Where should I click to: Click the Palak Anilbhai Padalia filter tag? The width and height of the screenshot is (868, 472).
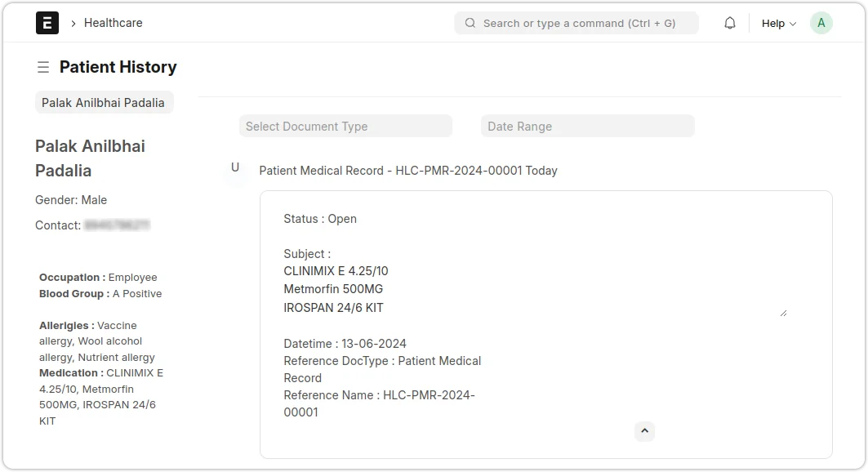point(104,102)
